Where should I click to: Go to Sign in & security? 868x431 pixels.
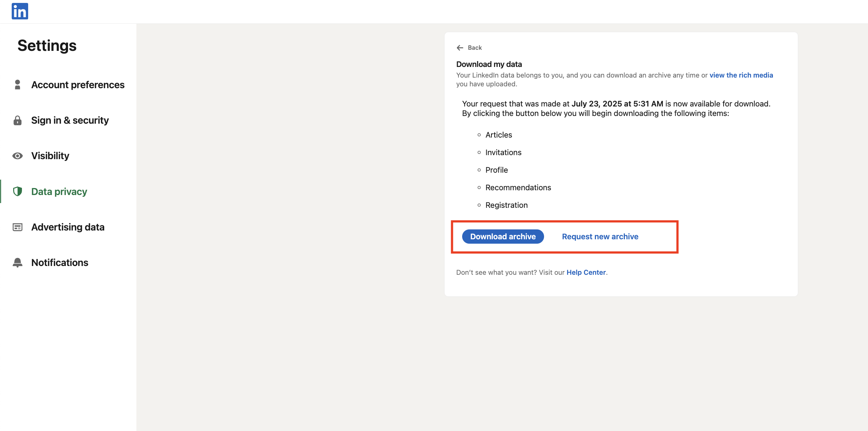[70, 120]
